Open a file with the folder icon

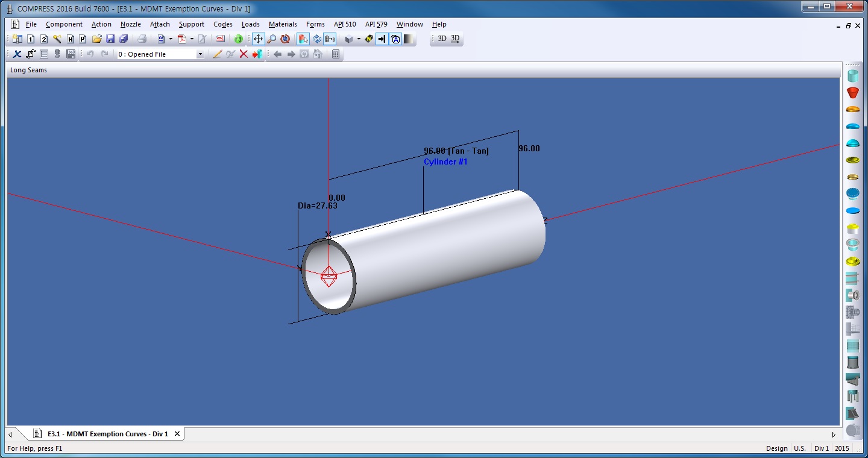[96, 39]
